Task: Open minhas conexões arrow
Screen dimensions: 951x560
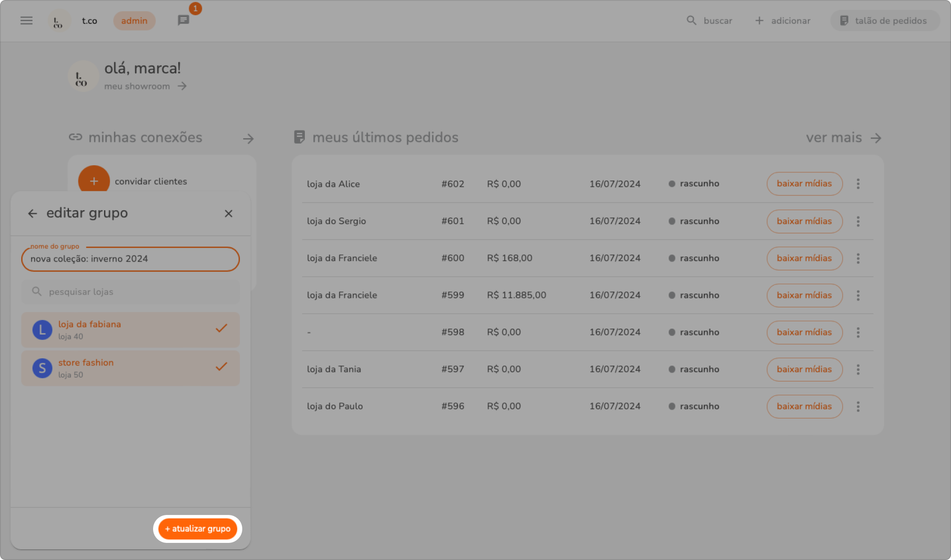Action: (248, 139)
